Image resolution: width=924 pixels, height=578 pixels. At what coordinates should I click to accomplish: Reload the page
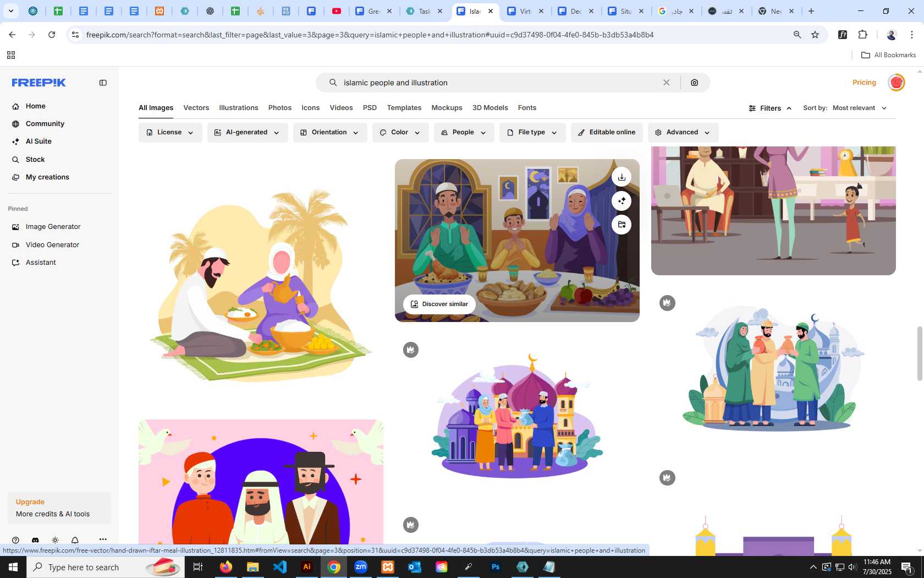pos(52,35)
